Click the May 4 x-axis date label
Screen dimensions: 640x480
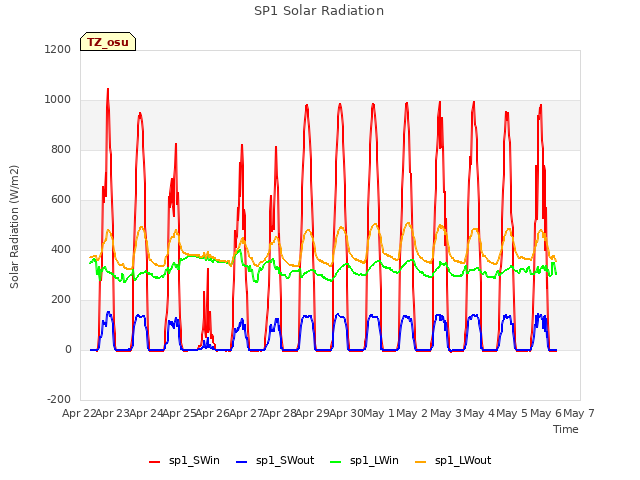tap(479, 413)
